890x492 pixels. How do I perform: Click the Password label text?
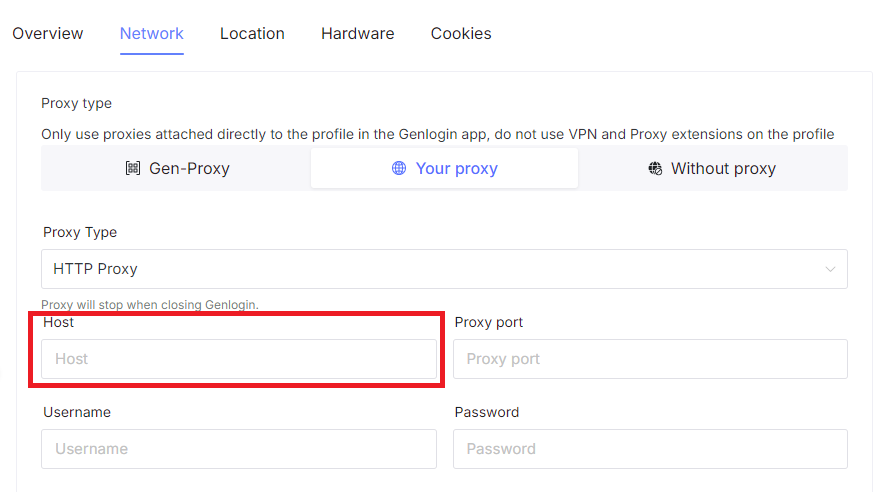[x=487, y=412]
